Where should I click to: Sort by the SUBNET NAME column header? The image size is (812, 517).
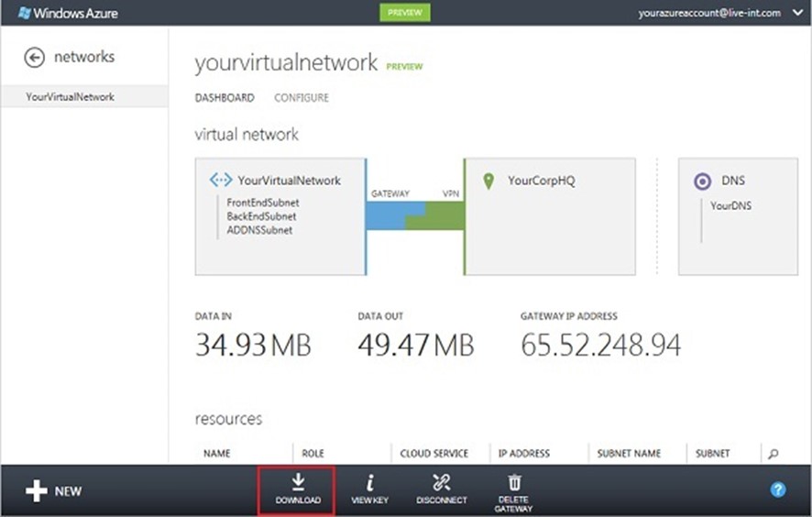click(629, 453)
